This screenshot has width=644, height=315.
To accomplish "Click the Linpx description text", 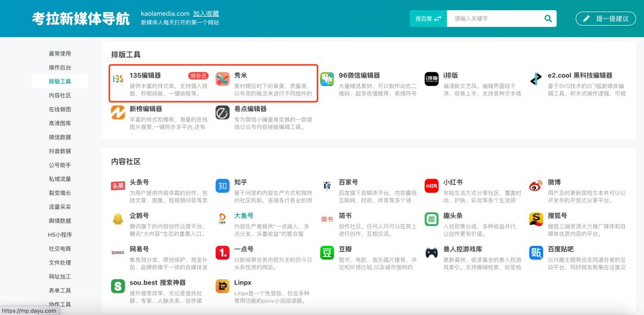I will pyautogui.click(x=271, y=297).
